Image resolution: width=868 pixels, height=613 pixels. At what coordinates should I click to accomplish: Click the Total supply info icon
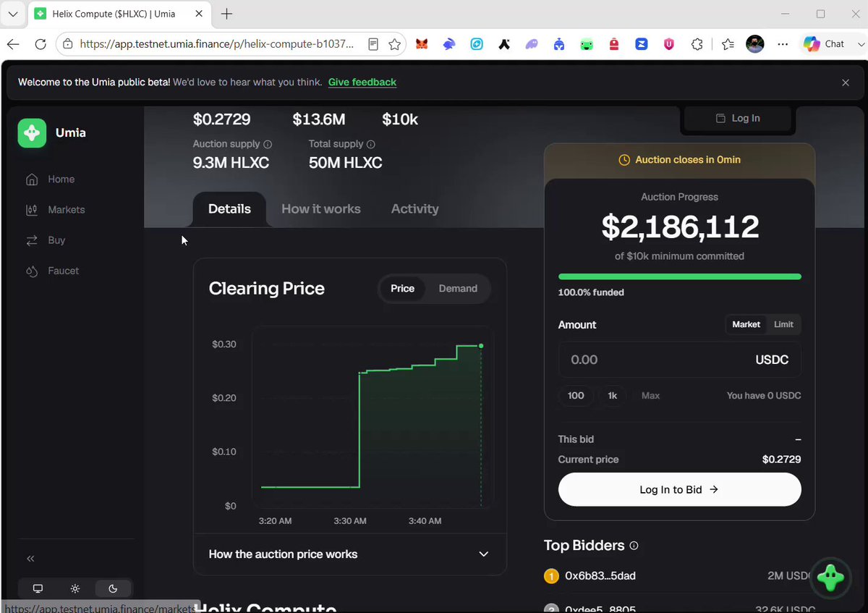click(x=371, y=144)
